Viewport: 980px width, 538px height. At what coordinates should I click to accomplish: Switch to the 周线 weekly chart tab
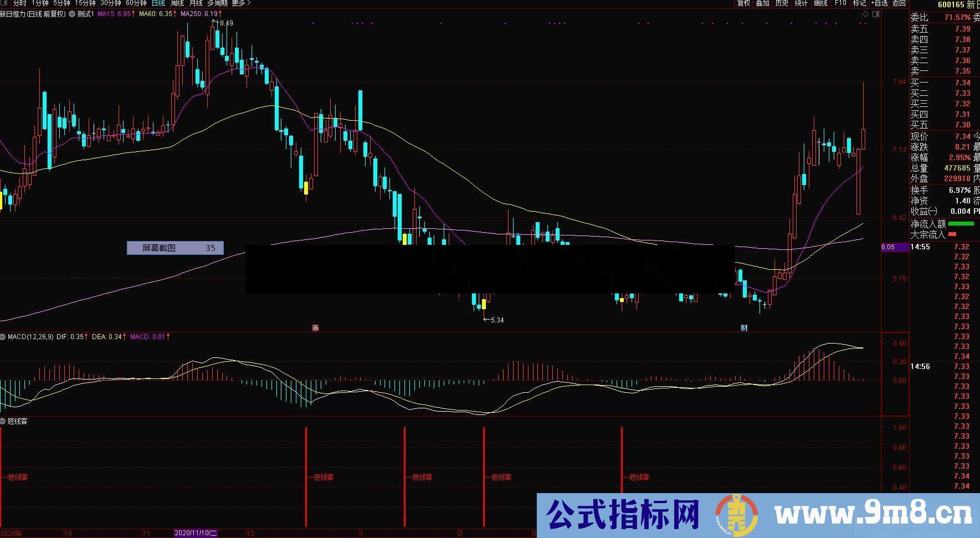click(175, 4)
